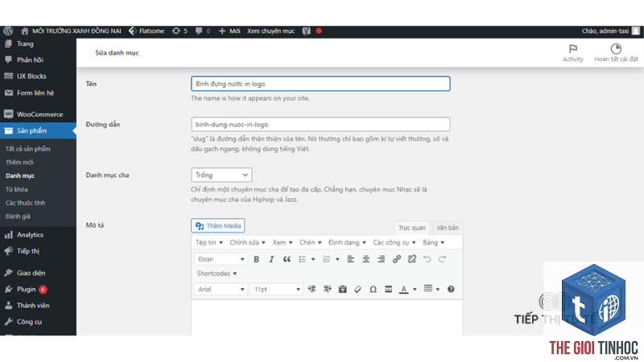The width and height of the screenshot is (644, 362).
Task: Open the Danh mục submenu
Action: pyautogui.click(x=20, y=175)
